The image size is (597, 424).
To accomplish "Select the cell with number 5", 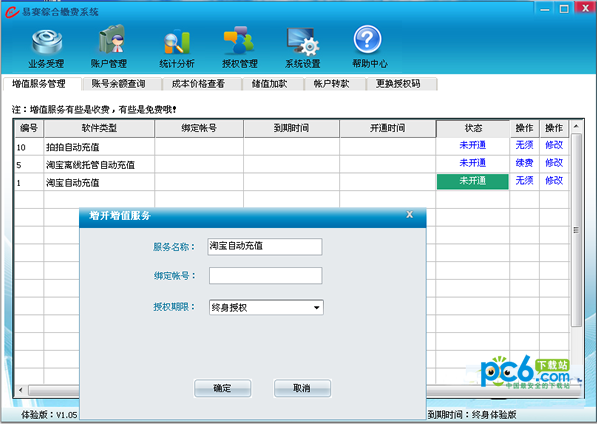I will point(29,164).
